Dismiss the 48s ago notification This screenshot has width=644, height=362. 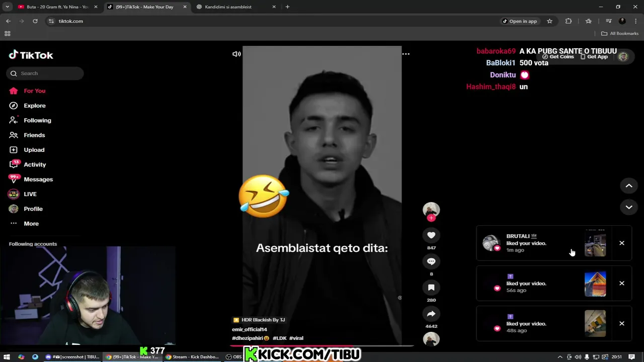622,324
